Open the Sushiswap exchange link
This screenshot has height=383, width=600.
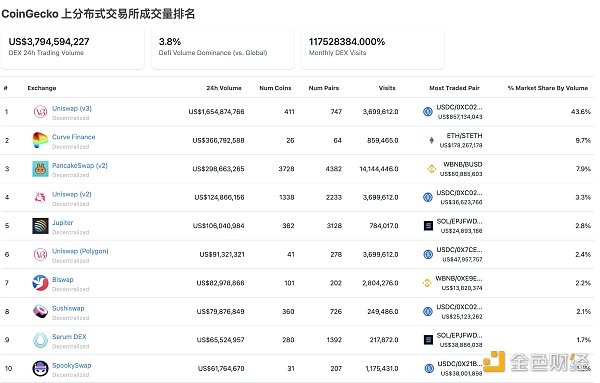coord(68,308)
